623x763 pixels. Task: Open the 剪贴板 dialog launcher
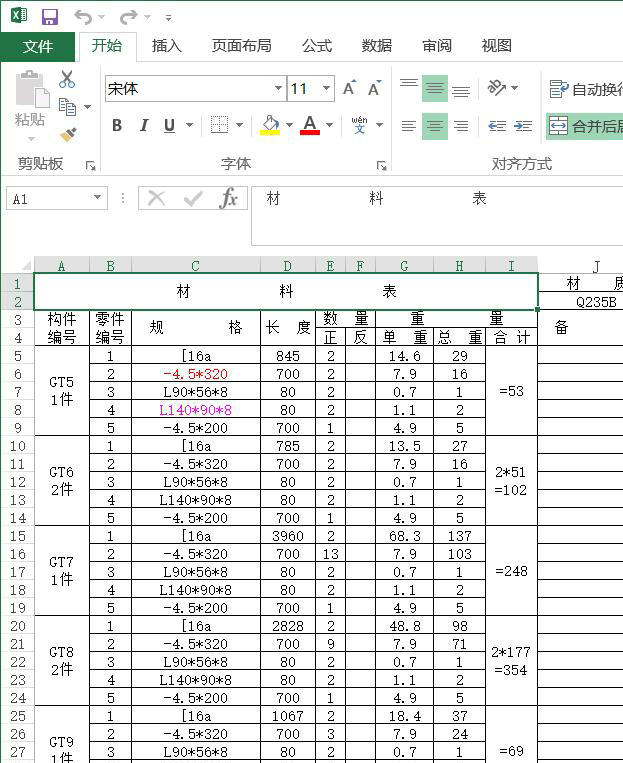91,166
